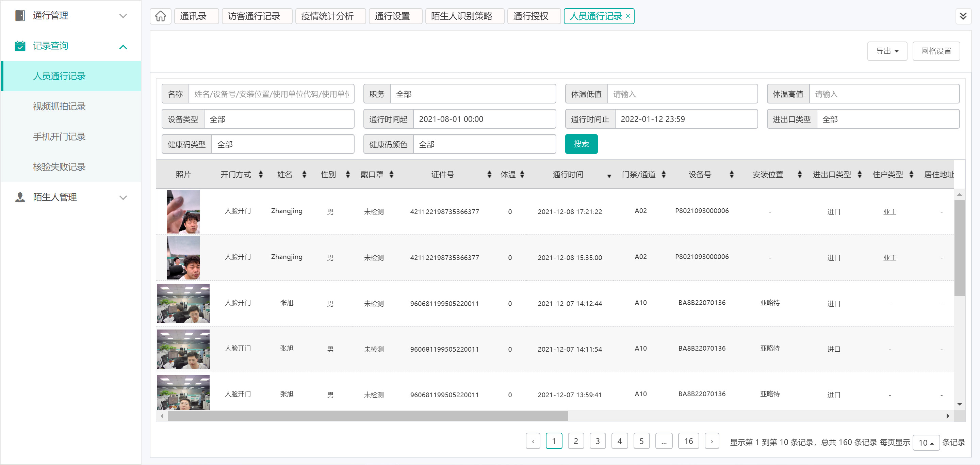Viewport: 980px width, 465px height.
Task: Open the 导出 dropdown
Action: [887, 51]
